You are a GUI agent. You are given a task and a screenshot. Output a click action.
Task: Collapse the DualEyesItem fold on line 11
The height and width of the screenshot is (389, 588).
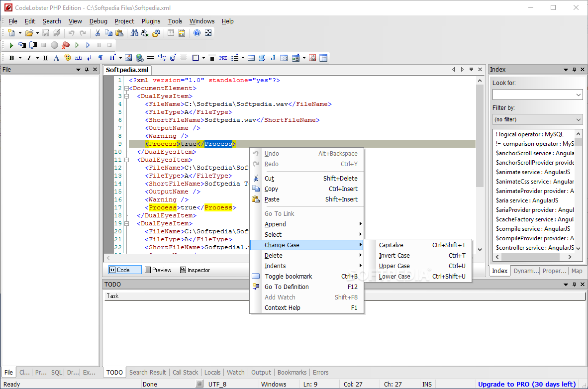(x=126, y=160)
